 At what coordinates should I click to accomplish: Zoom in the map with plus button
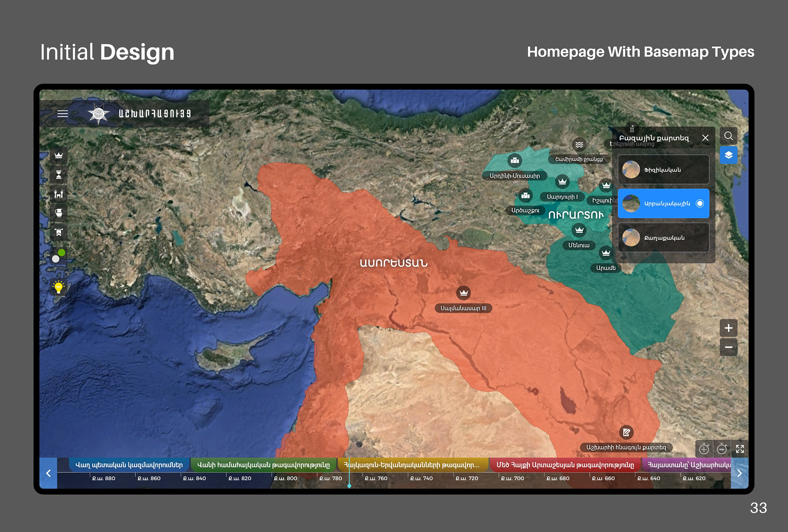click(728, 328)
